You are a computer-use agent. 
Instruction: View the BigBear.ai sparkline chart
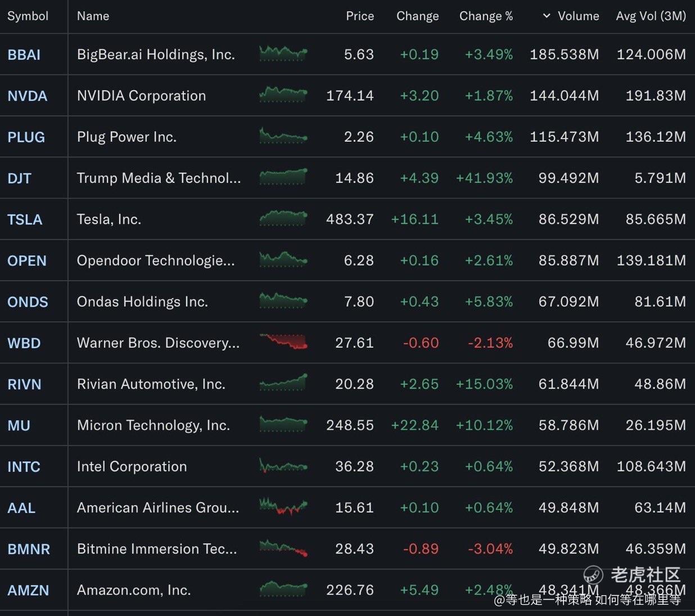(283, 54)
